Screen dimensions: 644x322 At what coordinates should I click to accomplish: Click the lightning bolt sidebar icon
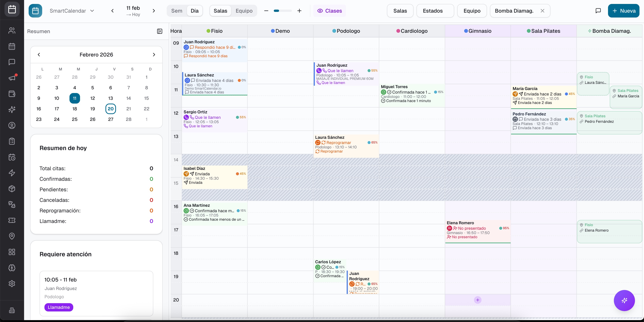12,173
